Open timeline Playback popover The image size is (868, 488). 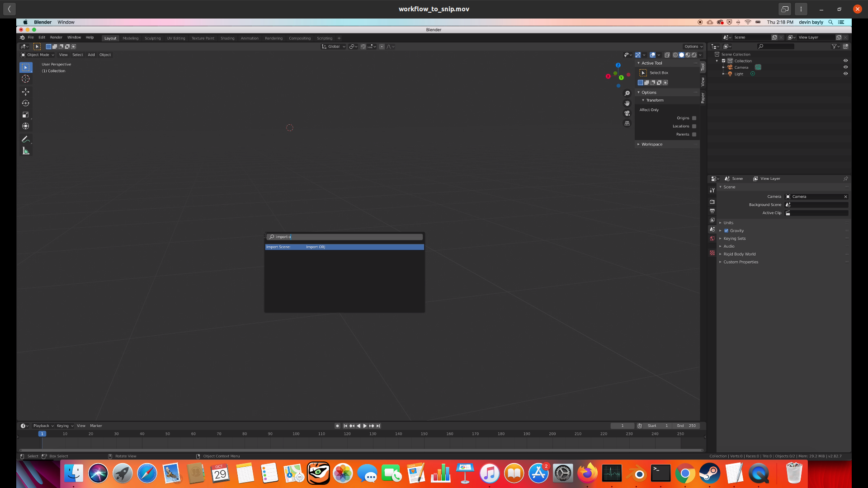[x=43, y=426]
